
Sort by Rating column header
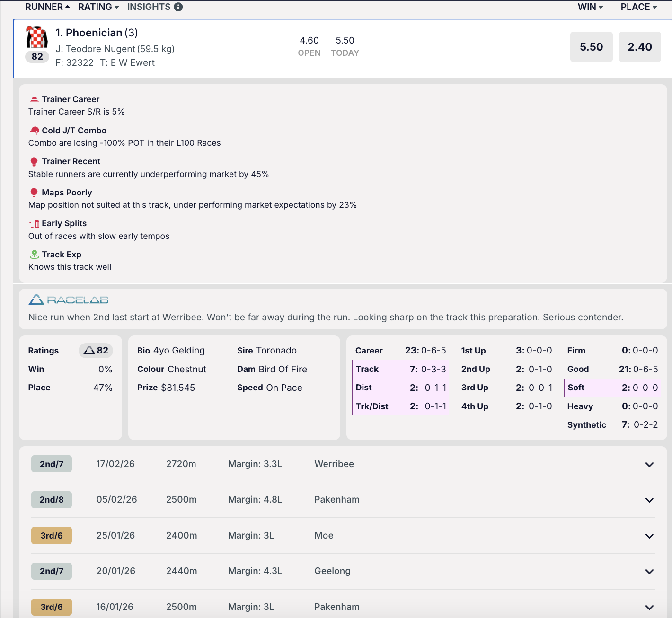pos(98,7)
